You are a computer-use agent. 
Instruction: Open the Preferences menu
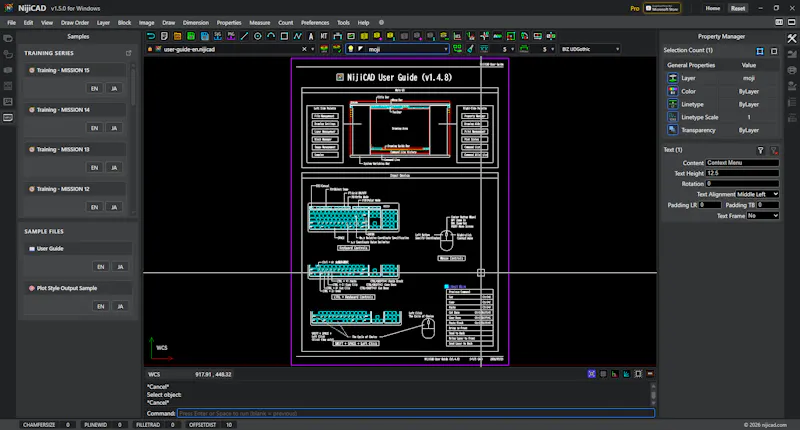(x=315, y=22)
